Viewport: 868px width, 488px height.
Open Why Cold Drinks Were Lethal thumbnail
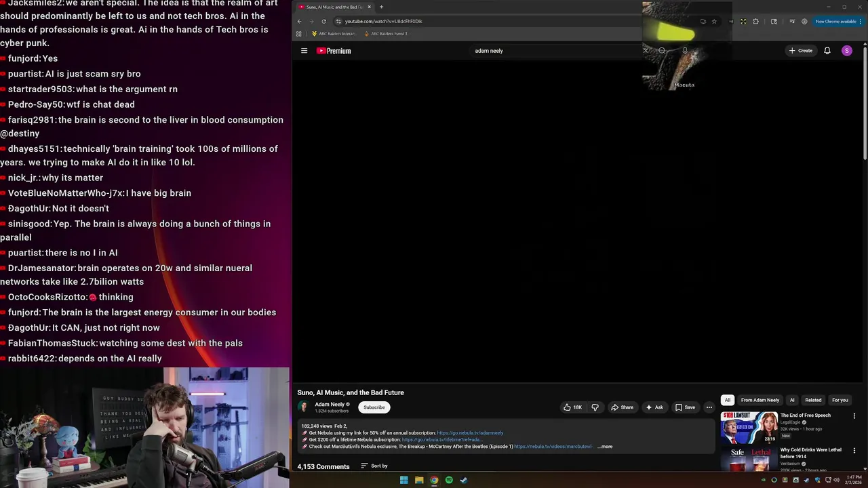(749, 459)
